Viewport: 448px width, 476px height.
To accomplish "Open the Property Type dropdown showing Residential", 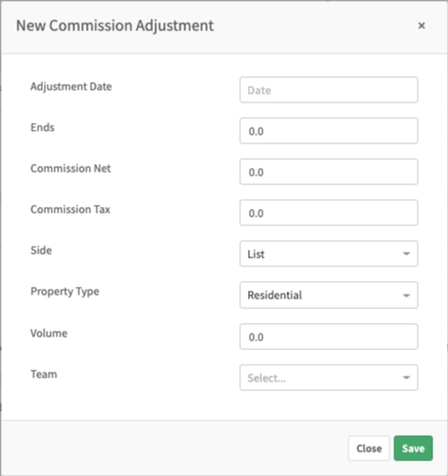I will (x=329, y=296).
